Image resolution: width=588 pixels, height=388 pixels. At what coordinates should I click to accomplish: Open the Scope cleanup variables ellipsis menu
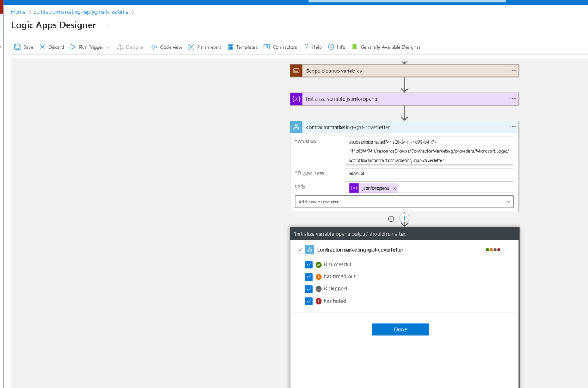(x=512, y=71)
